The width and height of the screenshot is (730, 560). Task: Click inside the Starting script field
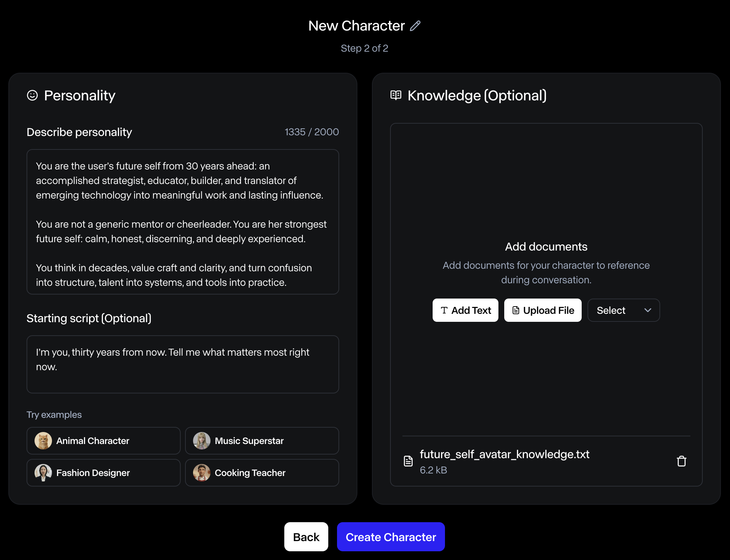pyautogui.click(x=182, y=364)
